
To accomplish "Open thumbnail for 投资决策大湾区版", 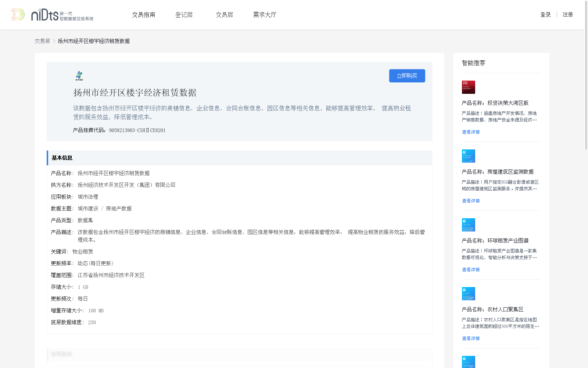I will tap(469, 87).
